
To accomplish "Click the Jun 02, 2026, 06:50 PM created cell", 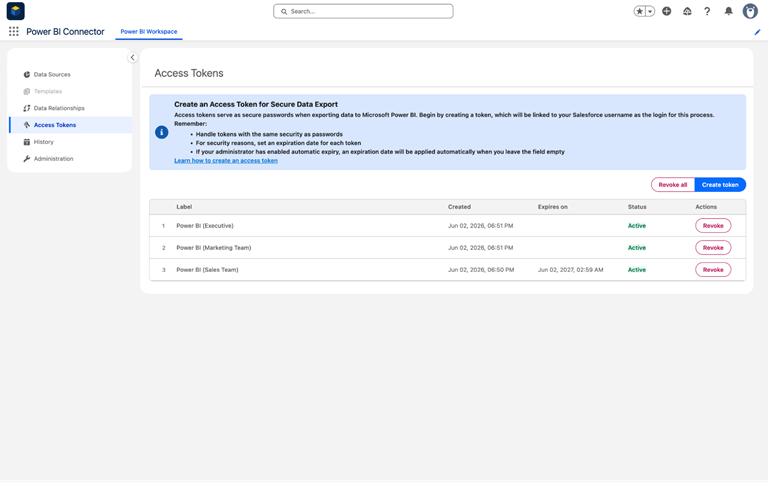I will [x=481, y=270].
